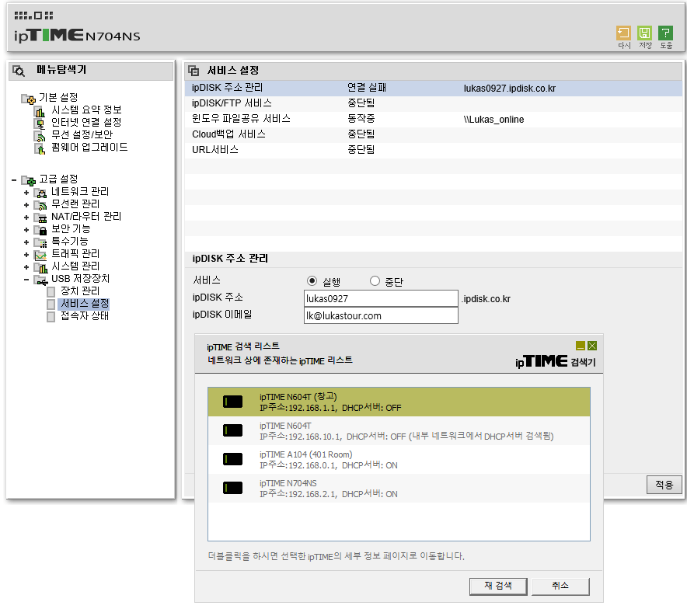Open 시스템 관리 in the menu tree
The image size is (687, 616).
click(x=75, y=266)
